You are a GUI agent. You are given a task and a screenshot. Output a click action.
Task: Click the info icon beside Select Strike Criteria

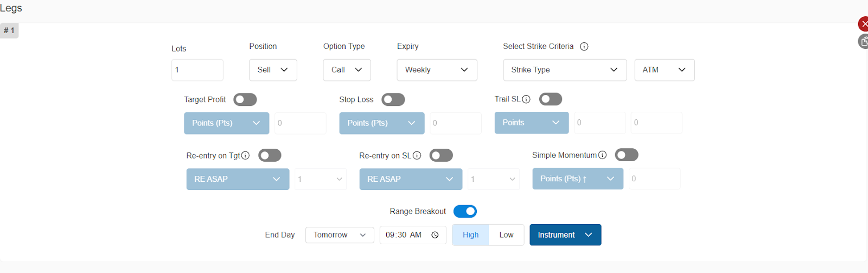[584, 47]
